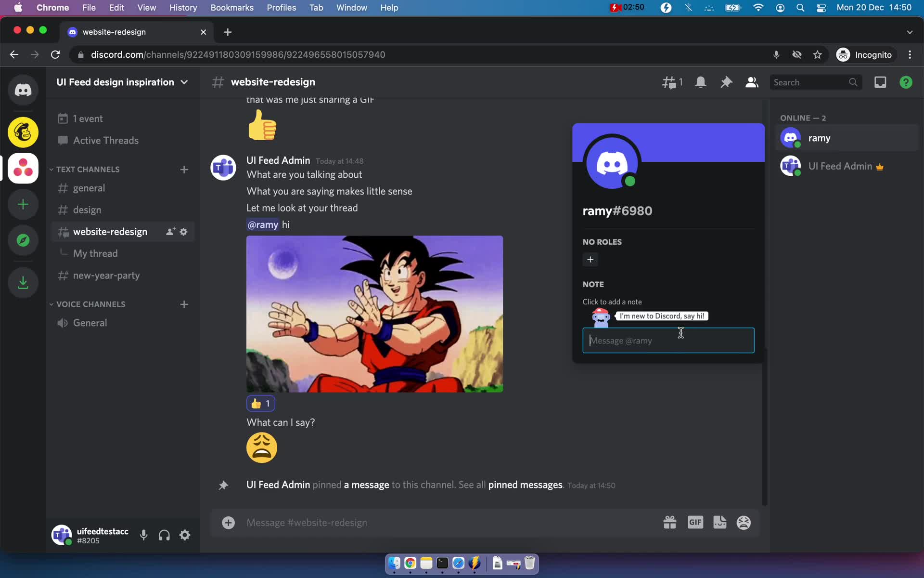Select the yellow Mailchimp server icon
The width and height of the screenshot is (924, 578).
(x=23, y=132)
